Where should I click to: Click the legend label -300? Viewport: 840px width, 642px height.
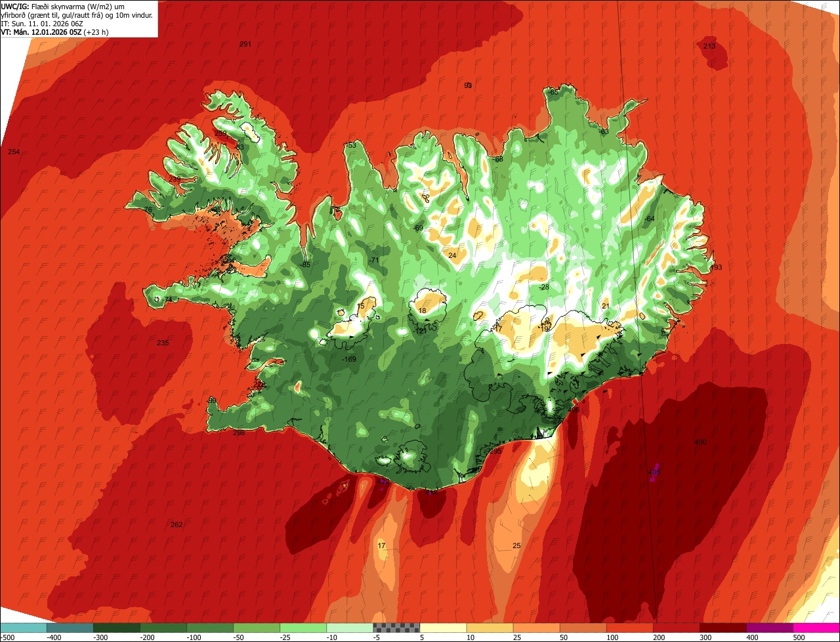[100, 637]
